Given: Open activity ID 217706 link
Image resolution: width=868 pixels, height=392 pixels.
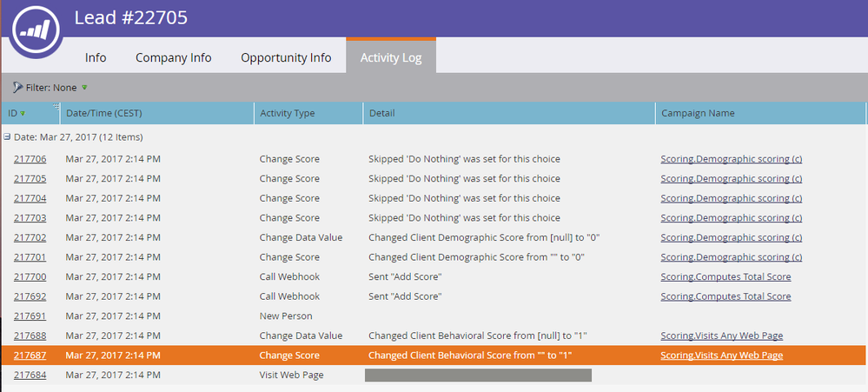Looking at the screenshot, I should pyautogui.click(x=30, y=159).
